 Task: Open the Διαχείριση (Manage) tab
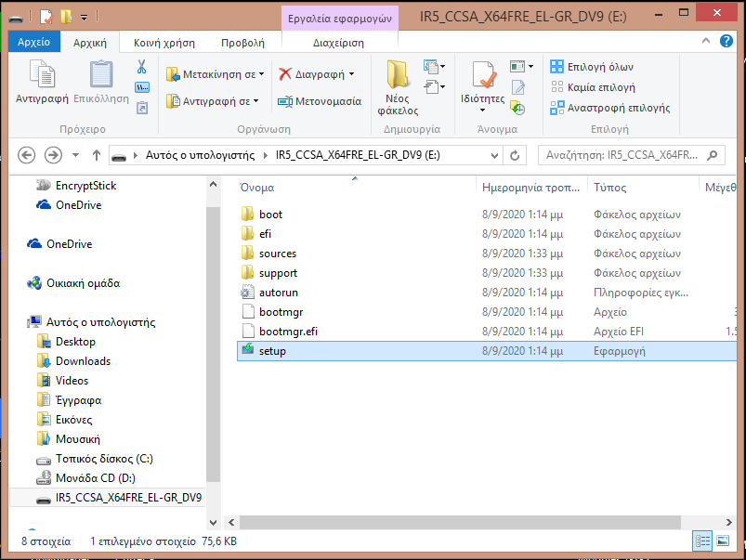338,43
